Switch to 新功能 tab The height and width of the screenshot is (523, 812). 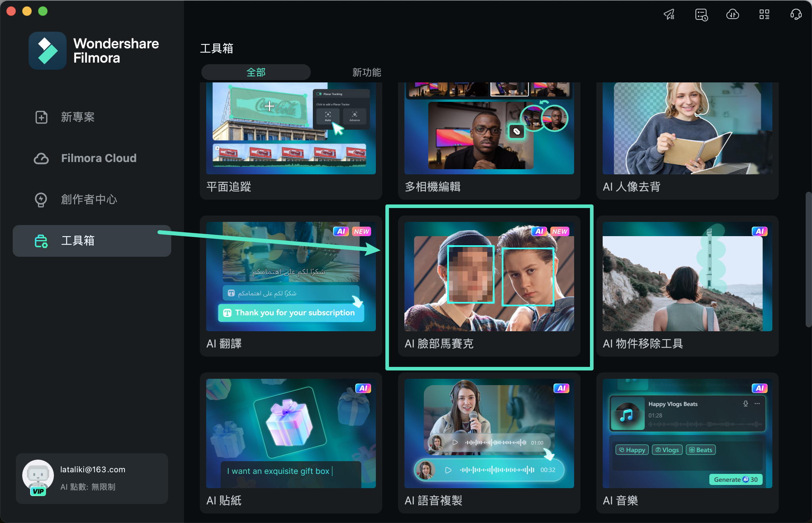(366, 72)
